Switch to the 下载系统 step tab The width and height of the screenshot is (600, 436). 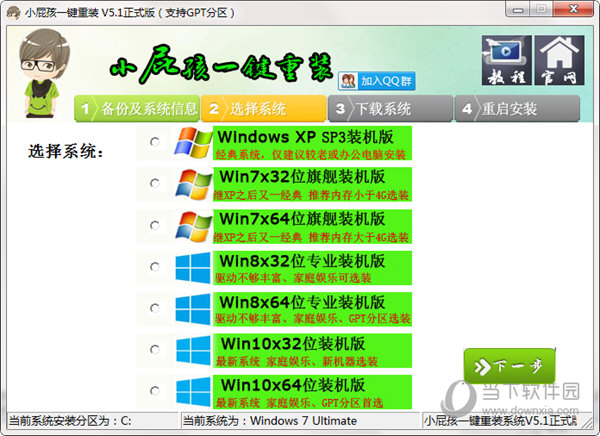[x=390, y=109]
